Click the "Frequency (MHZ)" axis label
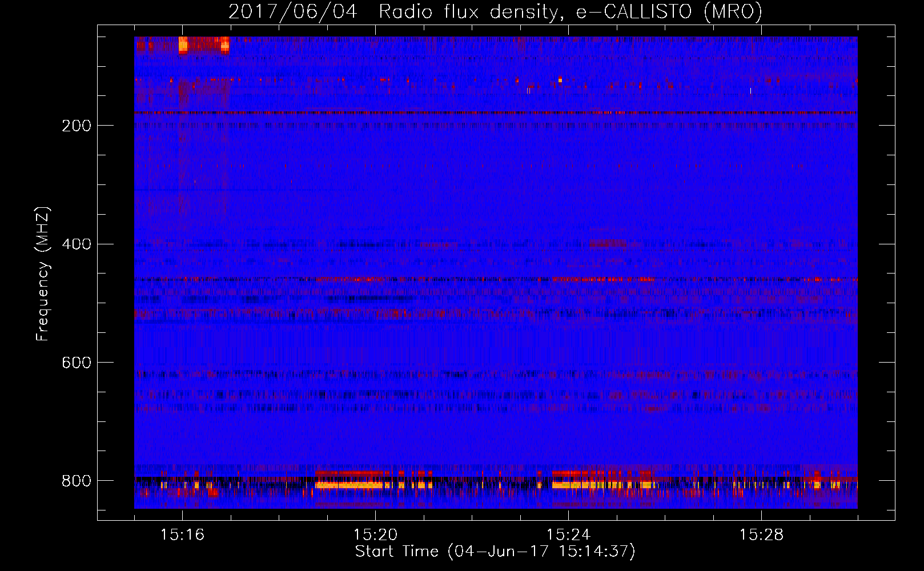This screenshot has width=924, height=571. click(x=43, y=274)
